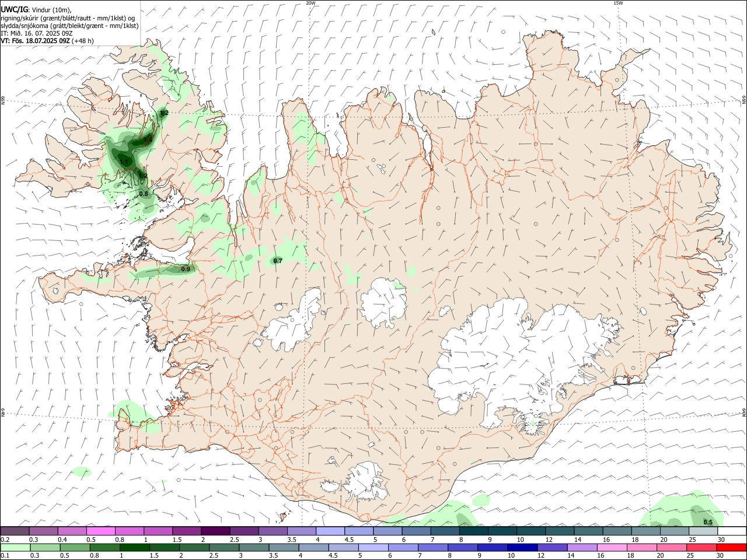747x560 pixels.
Task: Click the UWC/IG title text
Action: [15, 9]
